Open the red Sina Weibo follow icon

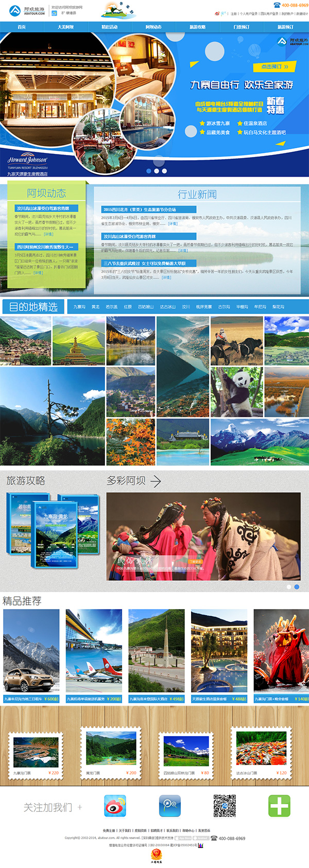pyautogui.click(x=115, y=806)
